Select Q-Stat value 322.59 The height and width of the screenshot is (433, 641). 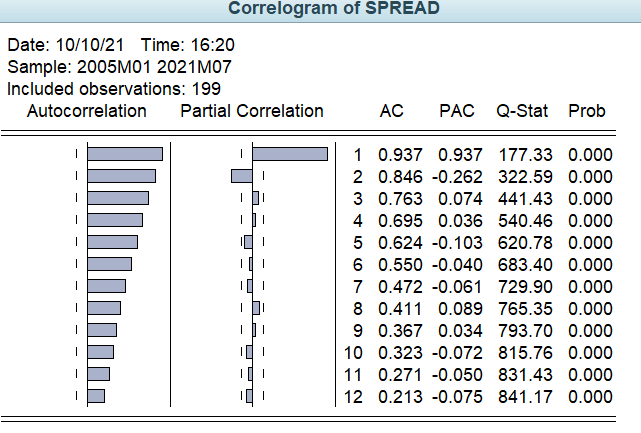tap(525, 177)
